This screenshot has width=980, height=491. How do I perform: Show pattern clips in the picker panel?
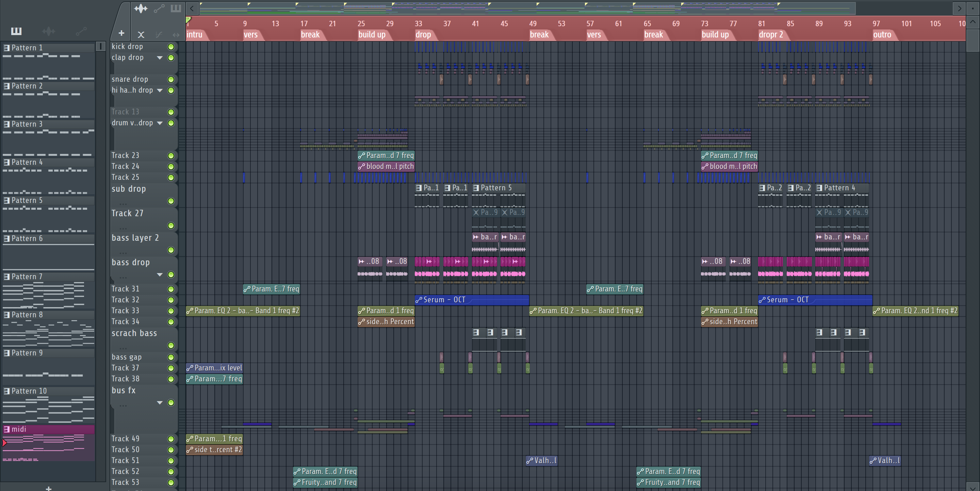(x=16, y=31)
